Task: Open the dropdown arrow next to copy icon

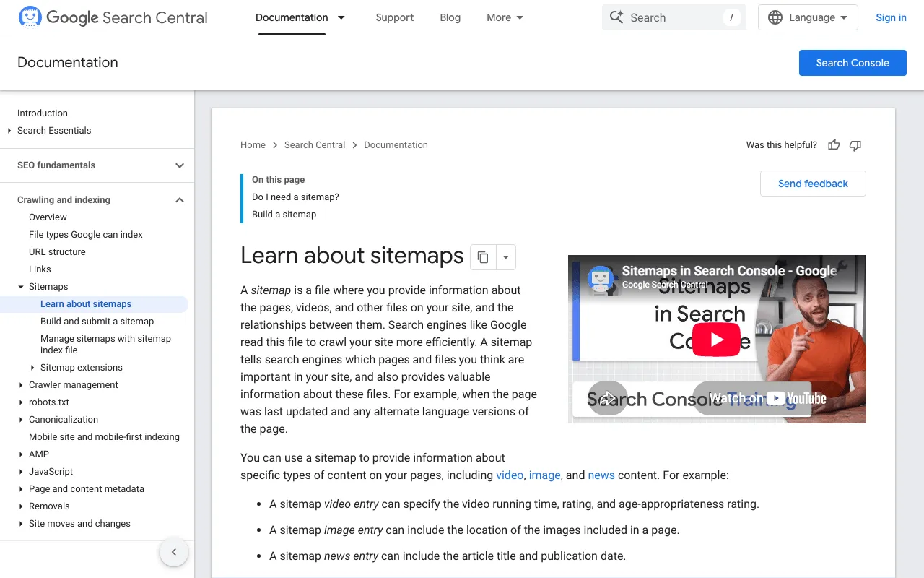Action: (505, 257)
